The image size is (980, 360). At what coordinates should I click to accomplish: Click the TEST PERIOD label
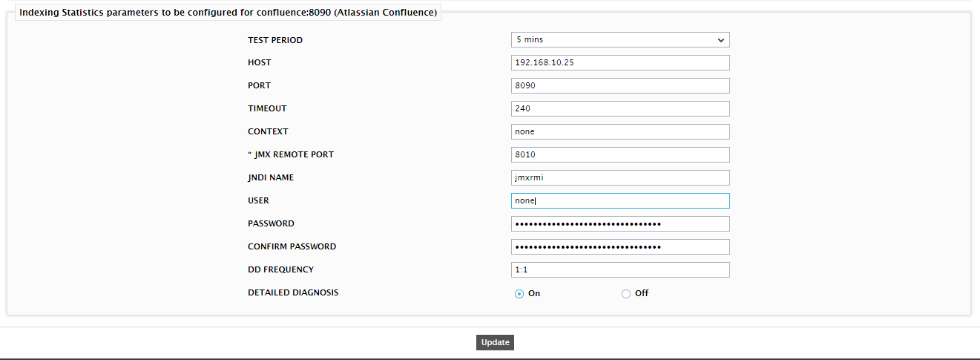click(275, 40)
